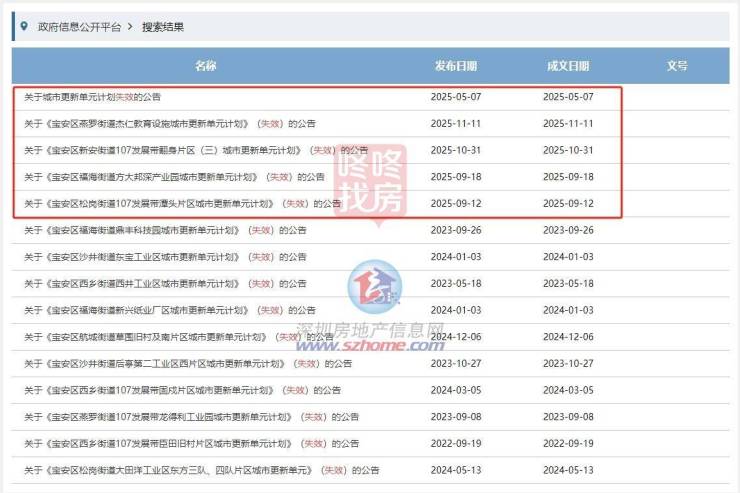Screen dimensions: 740x493
Task: Click 成文日期 cell 2025-11-11
Action: [568, 124]
